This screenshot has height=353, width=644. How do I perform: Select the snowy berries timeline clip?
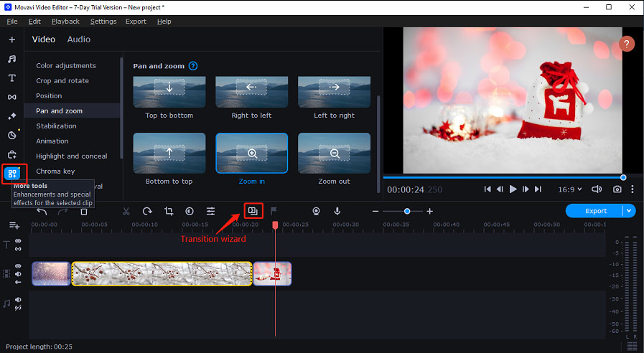[162, 274]
